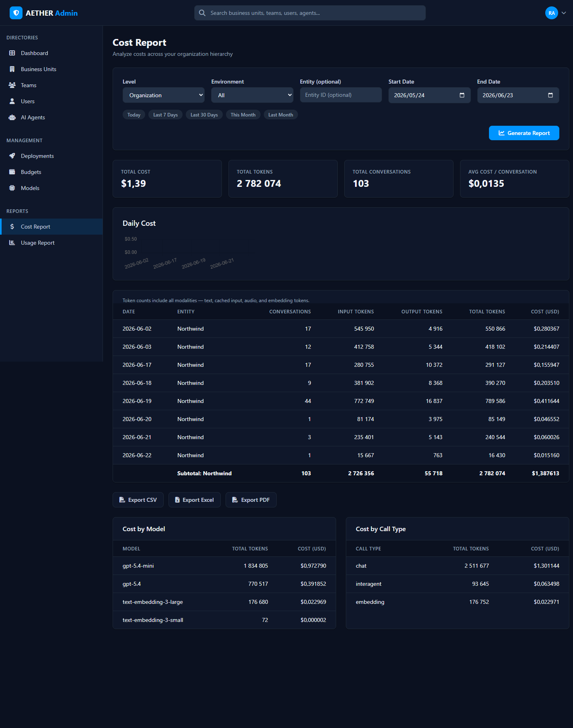Click the Excel file icon
Image resolution: width=573 pixels, height=728 pixels.
(177, 500)
